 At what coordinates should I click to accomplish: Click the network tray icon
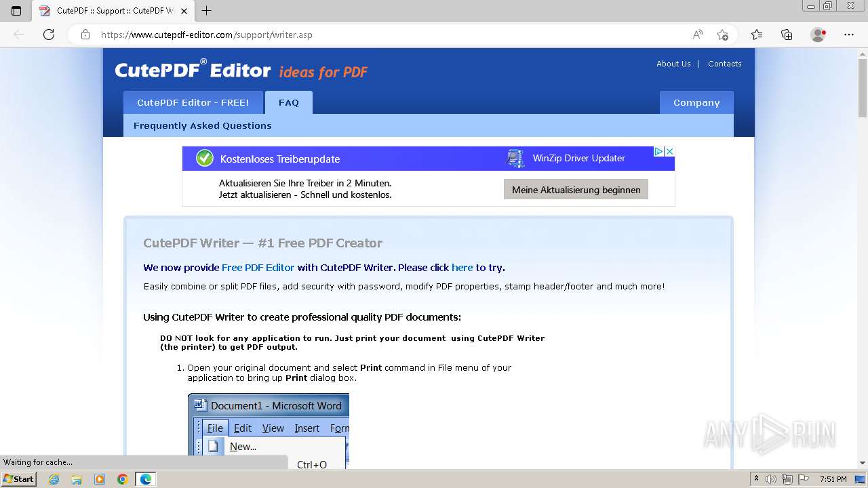pyautogui.click(x=787, y=479)
